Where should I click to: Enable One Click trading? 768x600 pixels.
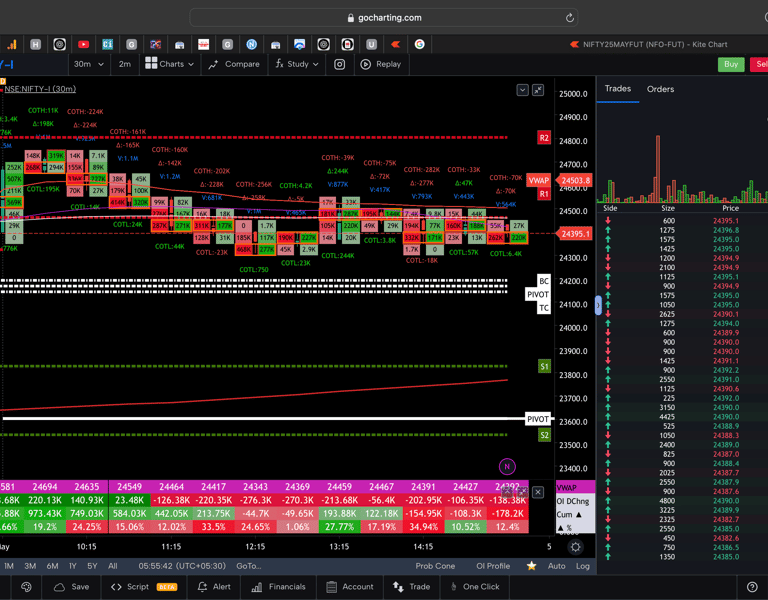click(x=475, y=587)
